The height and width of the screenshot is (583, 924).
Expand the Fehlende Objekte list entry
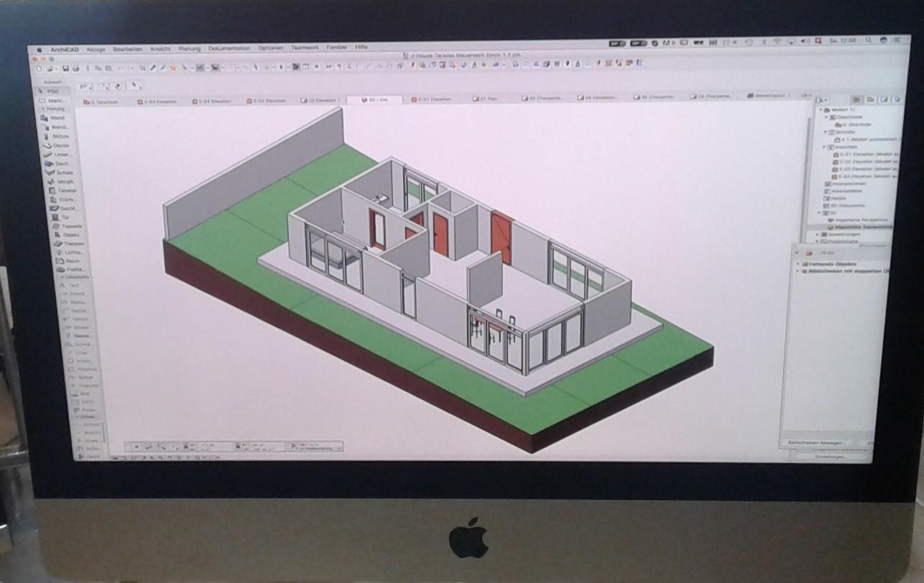click(x=798, y=264)
